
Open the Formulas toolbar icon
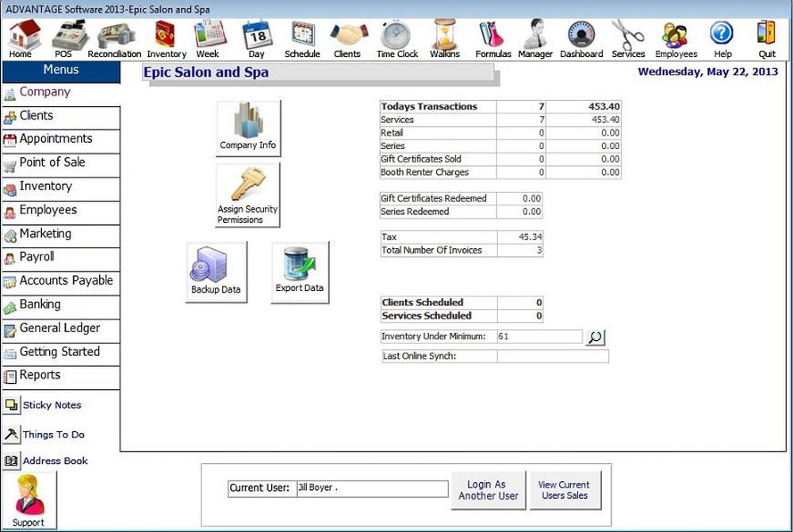pos(493,40)
